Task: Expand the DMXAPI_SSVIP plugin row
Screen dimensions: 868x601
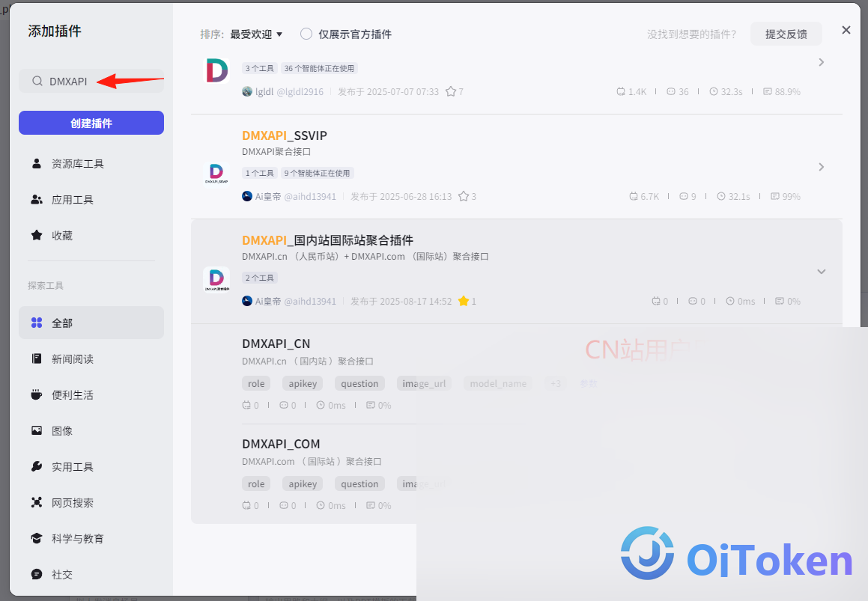Action: click(x=822, y=167)
